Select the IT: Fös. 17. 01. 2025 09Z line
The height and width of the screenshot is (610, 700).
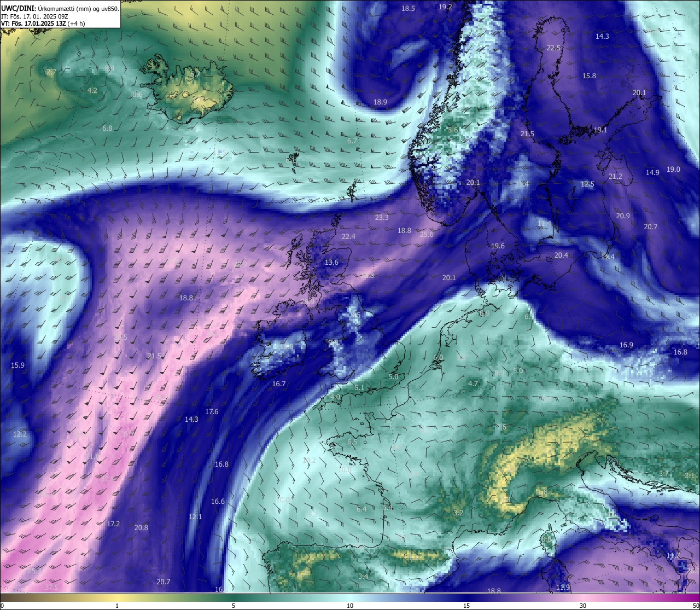(35, 16)
